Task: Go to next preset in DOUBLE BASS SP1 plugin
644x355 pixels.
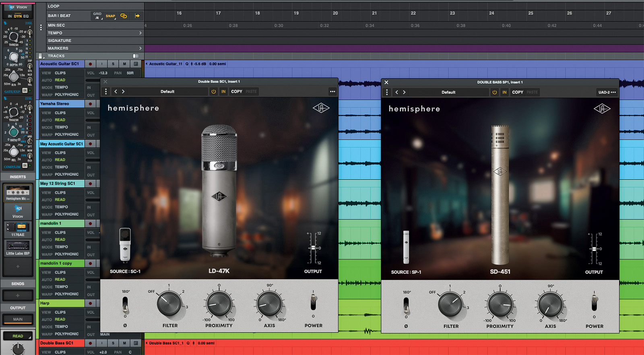Action: pos(404,92)
